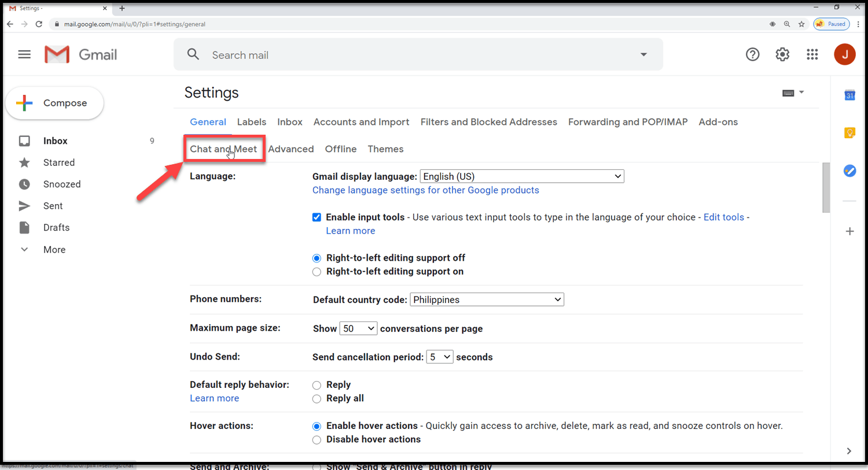Open the Default country code dropdown
The height and width of the screenshot is (470, 868).
[486, 299]
